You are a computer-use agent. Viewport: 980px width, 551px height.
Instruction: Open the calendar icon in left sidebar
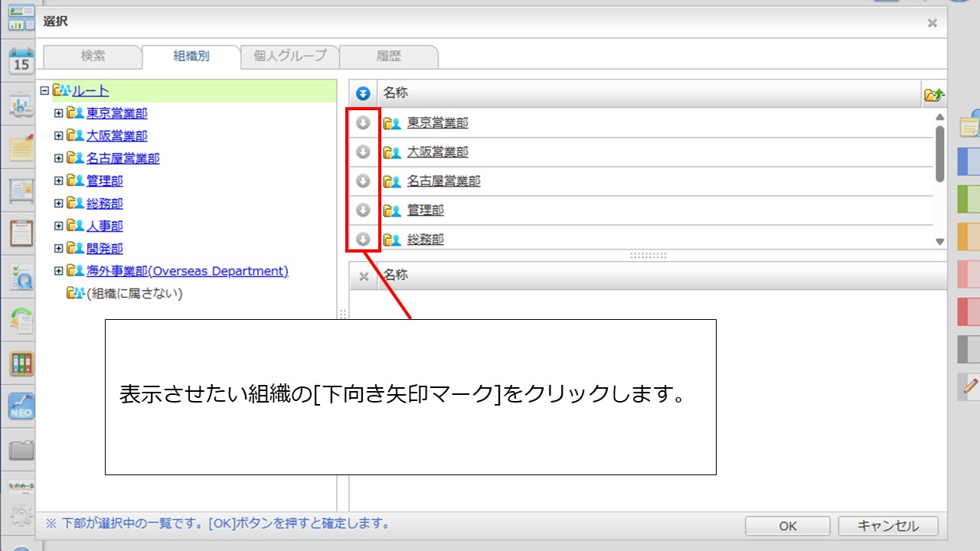pyautogui.click(x=21, y=61)
